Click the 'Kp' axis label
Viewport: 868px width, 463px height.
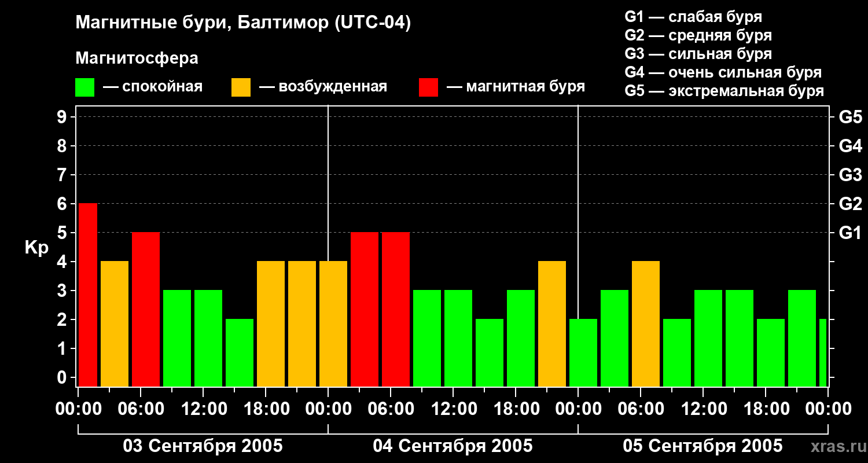pos(37,248)
